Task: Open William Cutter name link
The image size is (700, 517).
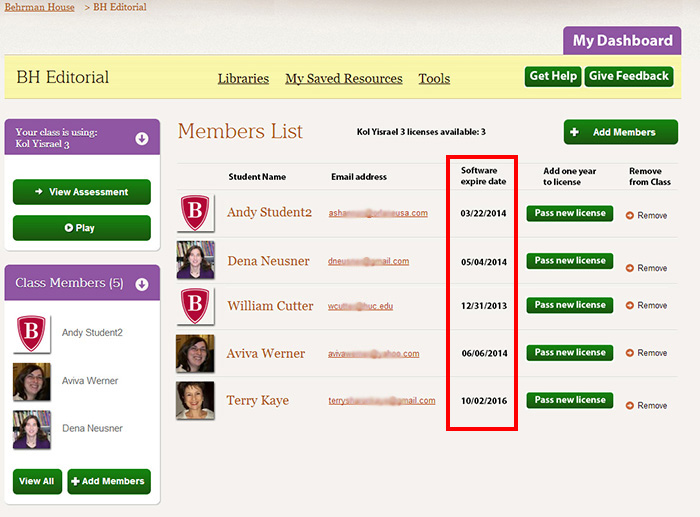Action: (x=270, y=306)
